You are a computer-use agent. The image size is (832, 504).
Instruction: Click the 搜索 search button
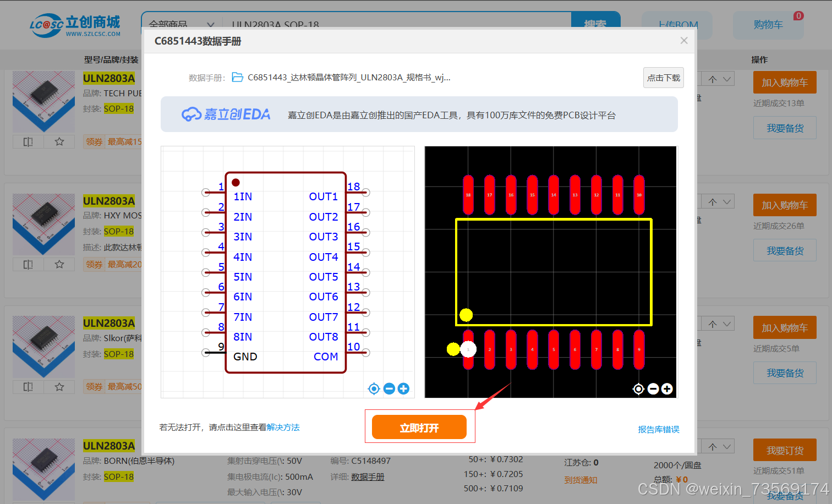[595, 22]
